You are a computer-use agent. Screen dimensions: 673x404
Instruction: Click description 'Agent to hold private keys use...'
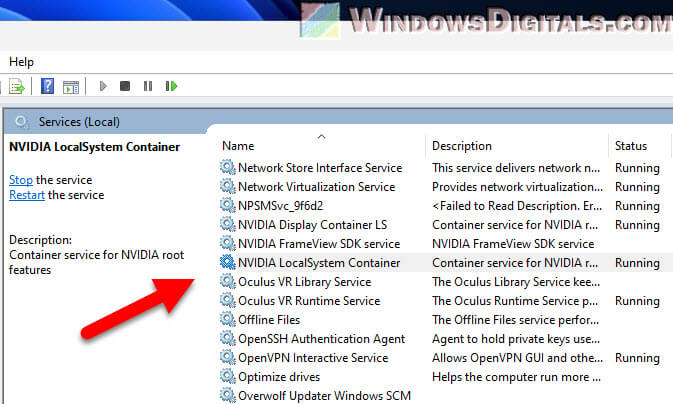pos(516,339)
